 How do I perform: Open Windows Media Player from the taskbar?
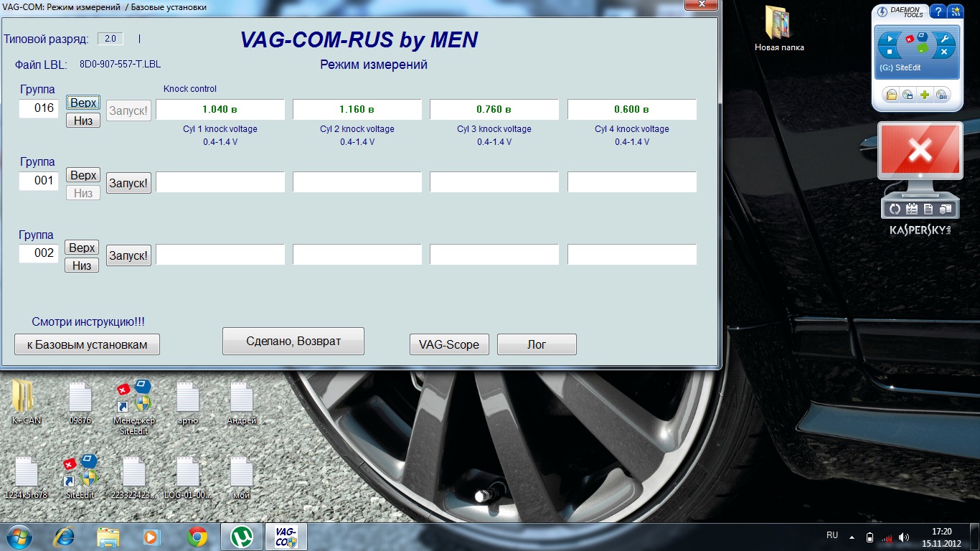pos(152,536)
